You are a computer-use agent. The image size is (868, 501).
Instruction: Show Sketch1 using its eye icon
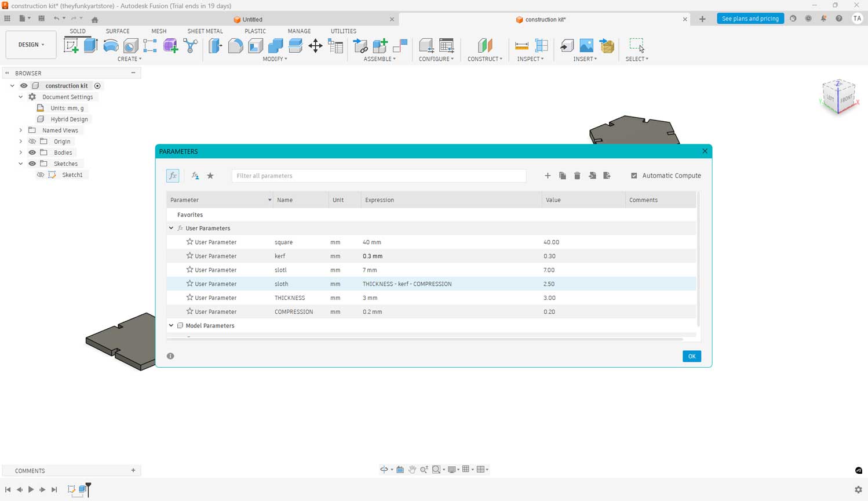click(x=41, y=175)
